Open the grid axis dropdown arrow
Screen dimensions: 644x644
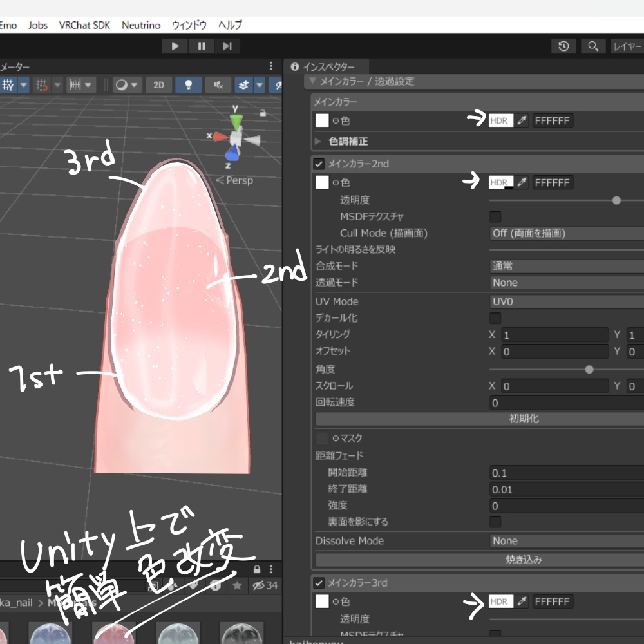coord(24,85)
